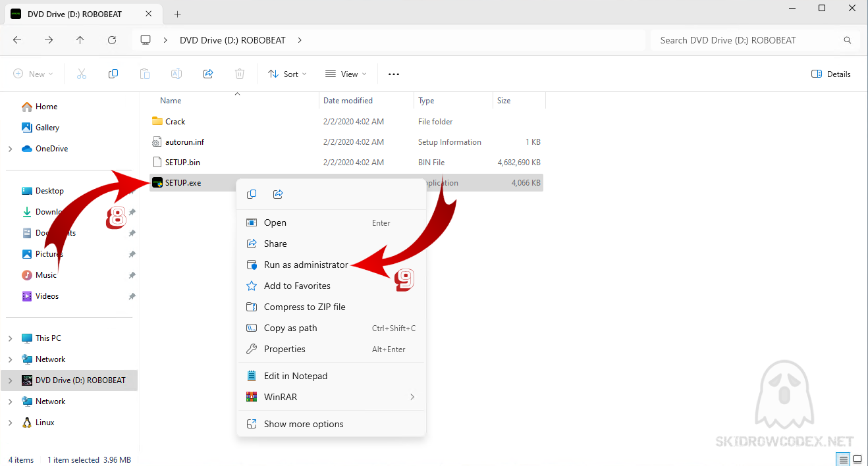
Task: Choose Open from the context menu
Action: 331,222
